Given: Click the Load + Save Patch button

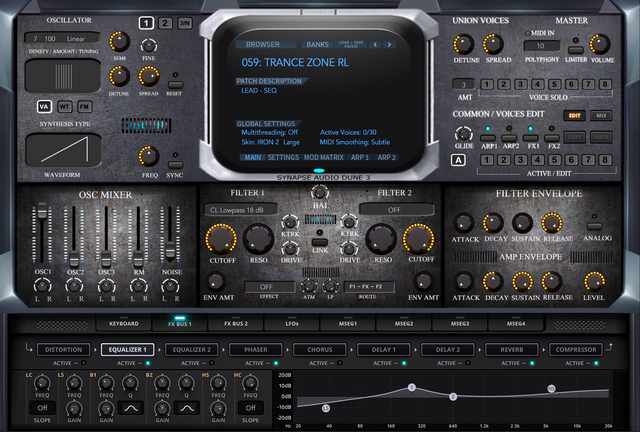Looking at the screenshot, I should (x=351, y=45).
